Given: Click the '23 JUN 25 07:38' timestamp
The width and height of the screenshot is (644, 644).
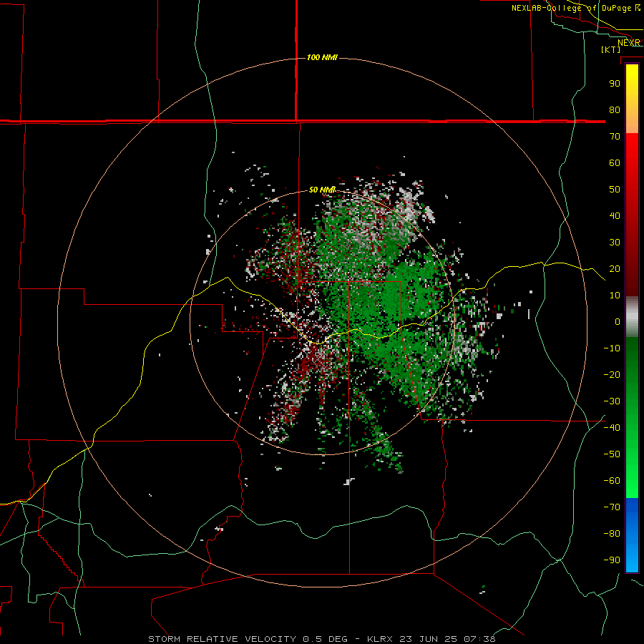Looking at the screenshot, I should point(447,639).
